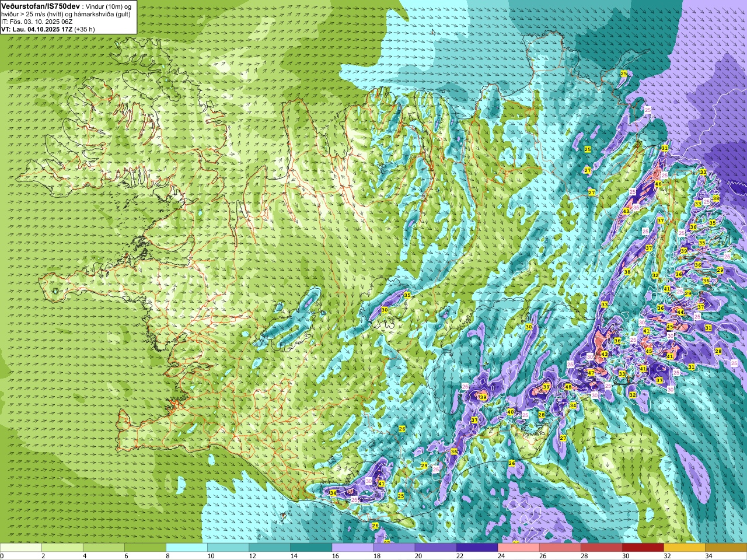Click the yellow 40 gust label
The height and width of the screenshot is (560, 747).
pos(511,411)
